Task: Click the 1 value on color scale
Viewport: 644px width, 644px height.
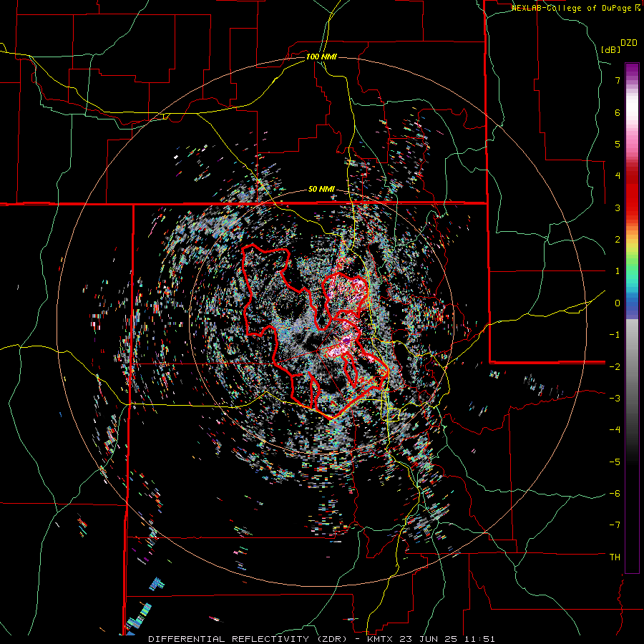Action: (x=618, y=271)
